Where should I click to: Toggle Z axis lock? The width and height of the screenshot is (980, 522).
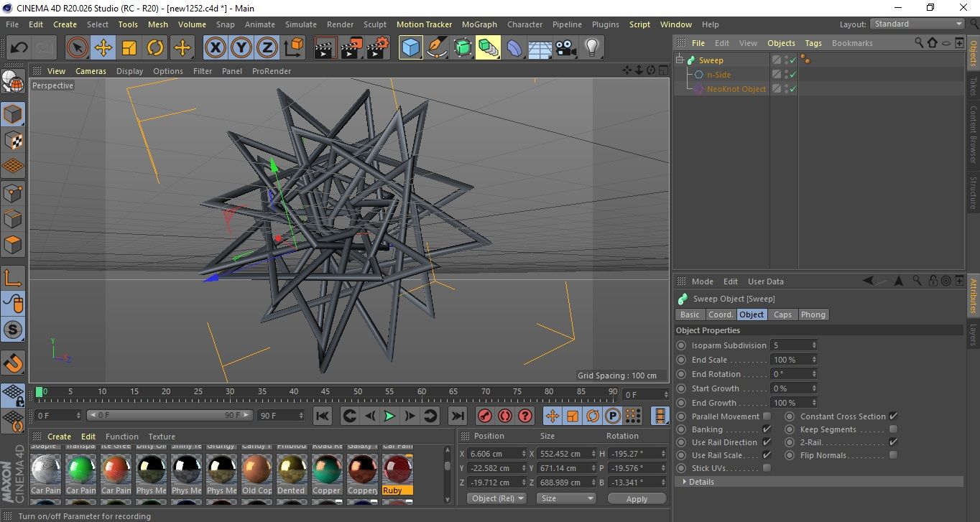[x=267, y=48]
